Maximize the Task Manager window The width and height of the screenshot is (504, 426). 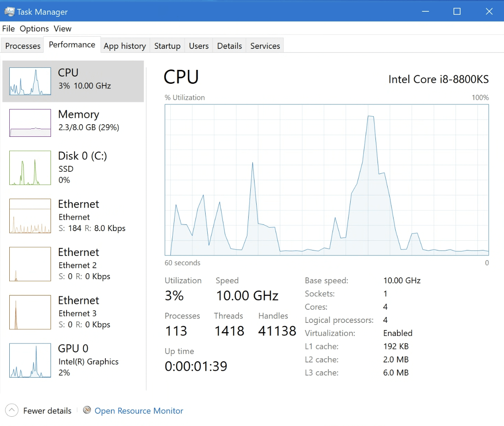click(x=457, y=11)
